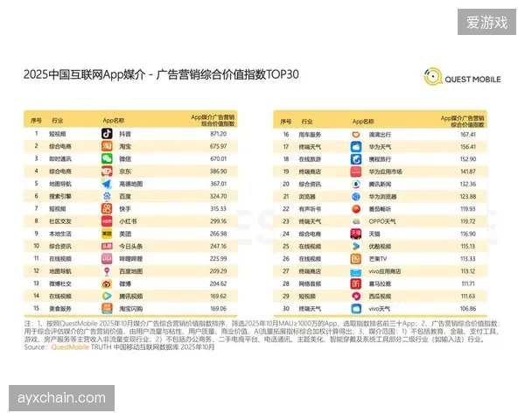Click the industry label 本地生活
525x420 pixels.
pos(60,234)
